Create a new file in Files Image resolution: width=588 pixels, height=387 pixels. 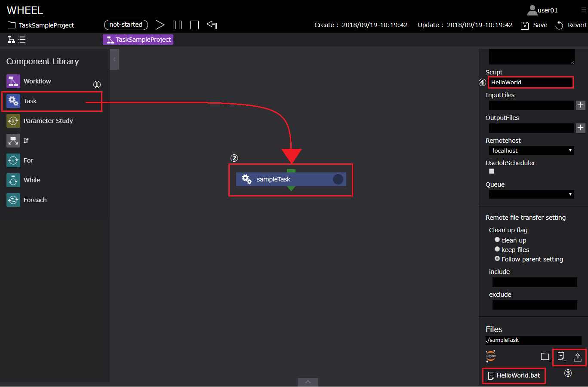tap(561, 357)
